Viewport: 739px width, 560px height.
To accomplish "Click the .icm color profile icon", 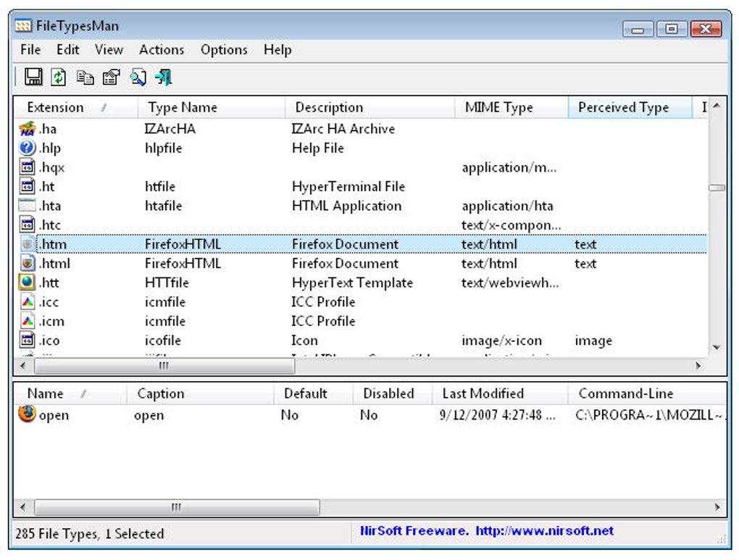I will coord(28,321).
